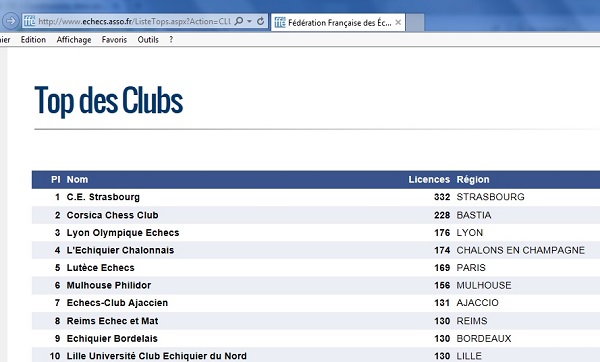The height and width of the screenshot is (362, 600).
Task: Close the Fédération Française des Échecs tab
Action: (x=398, y=22)
